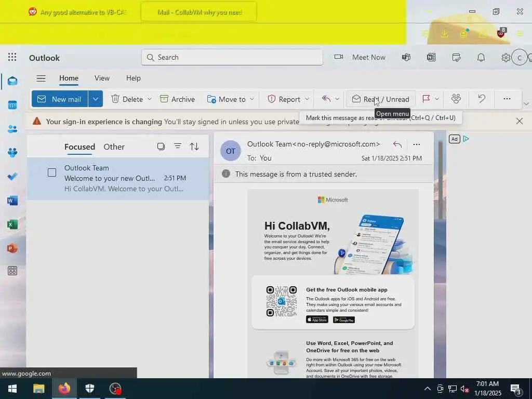The height and width of the screenshot is (399, 532).
Task: Click the Move to button
Action: coord(226,99)
